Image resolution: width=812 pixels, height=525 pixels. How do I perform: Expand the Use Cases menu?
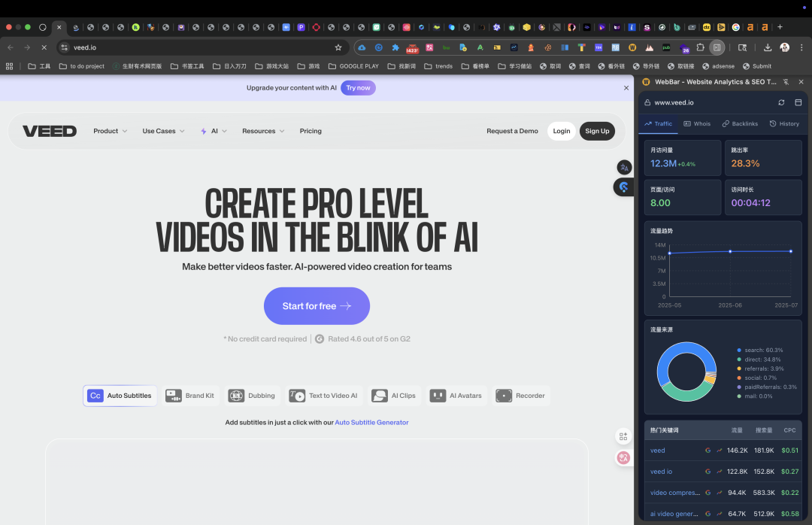click(164, 131)
